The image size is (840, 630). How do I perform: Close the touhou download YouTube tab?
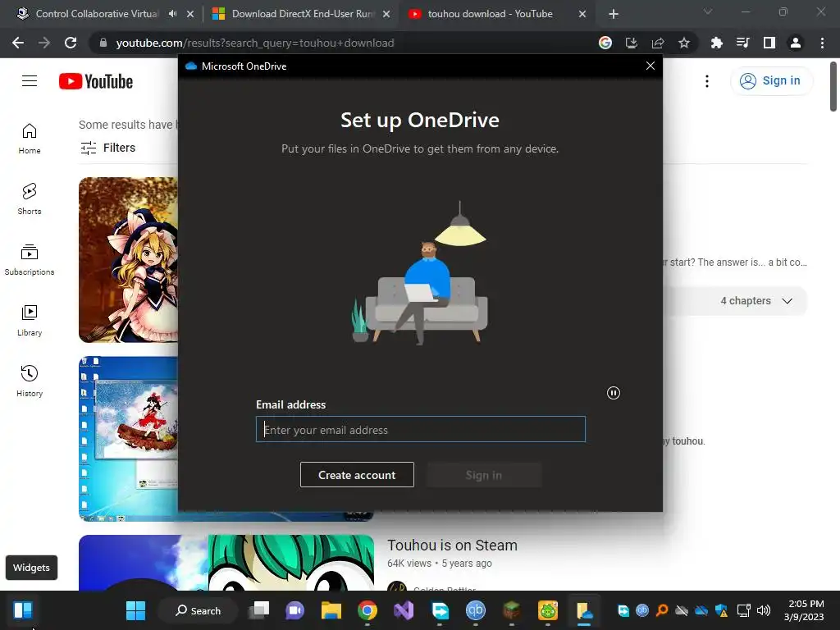coord(582,14)
